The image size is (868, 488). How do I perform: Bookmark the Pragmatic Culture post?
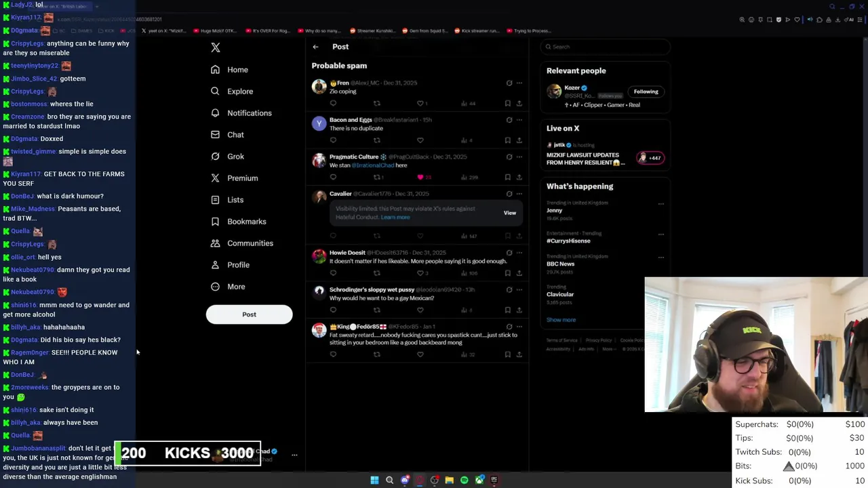tap(507, 177)
